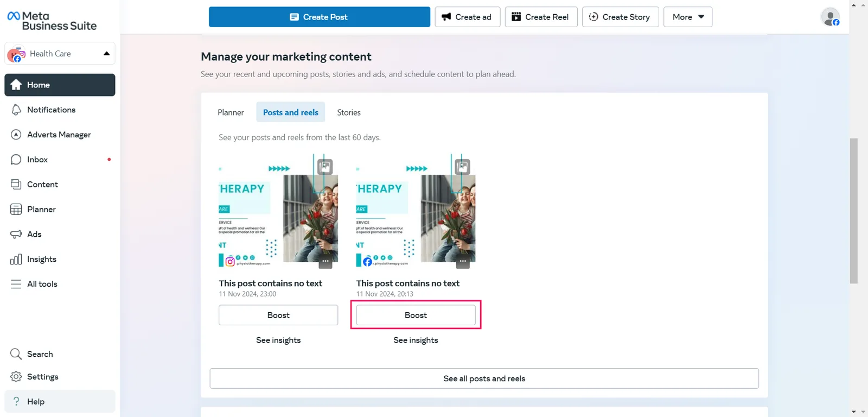Click the Create Post button
The width and height of the screenshot is (868, 417).
(x=320, y=17)
